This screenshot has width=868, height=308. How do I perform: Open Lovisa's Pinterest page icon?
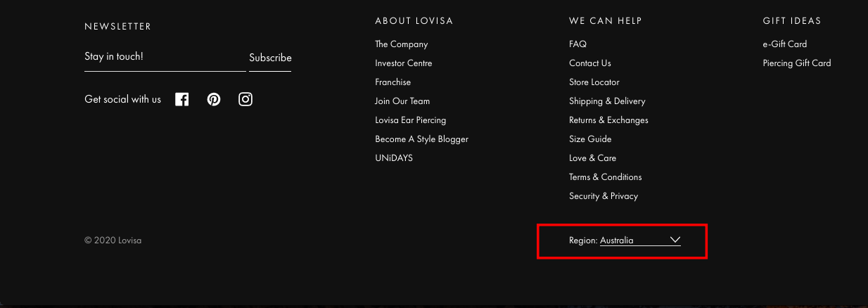pos(214,99)
